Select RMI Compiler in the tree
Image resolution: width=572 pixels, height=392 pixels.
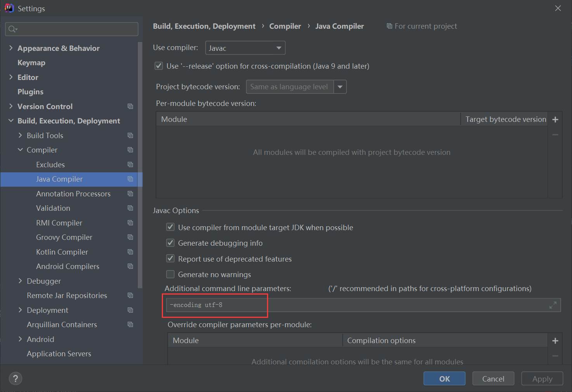coord(59,223)
